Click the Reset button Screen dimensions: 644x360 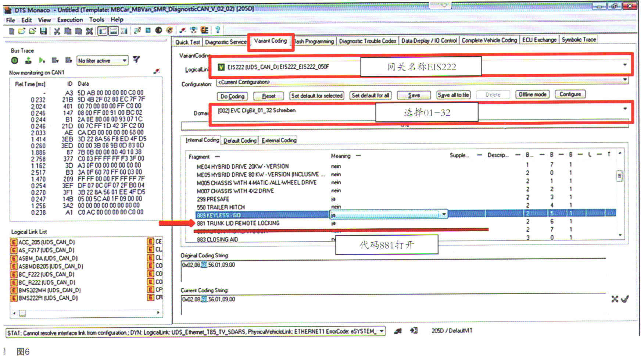pos(269,96)
